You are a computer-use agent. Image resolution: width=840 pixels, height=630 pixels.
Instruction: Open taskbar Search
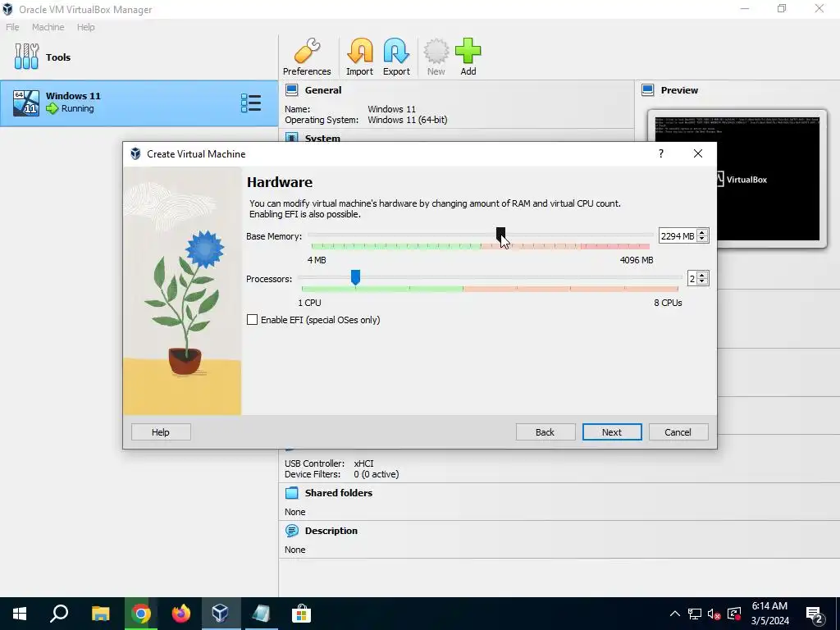(x=59, y=614)
